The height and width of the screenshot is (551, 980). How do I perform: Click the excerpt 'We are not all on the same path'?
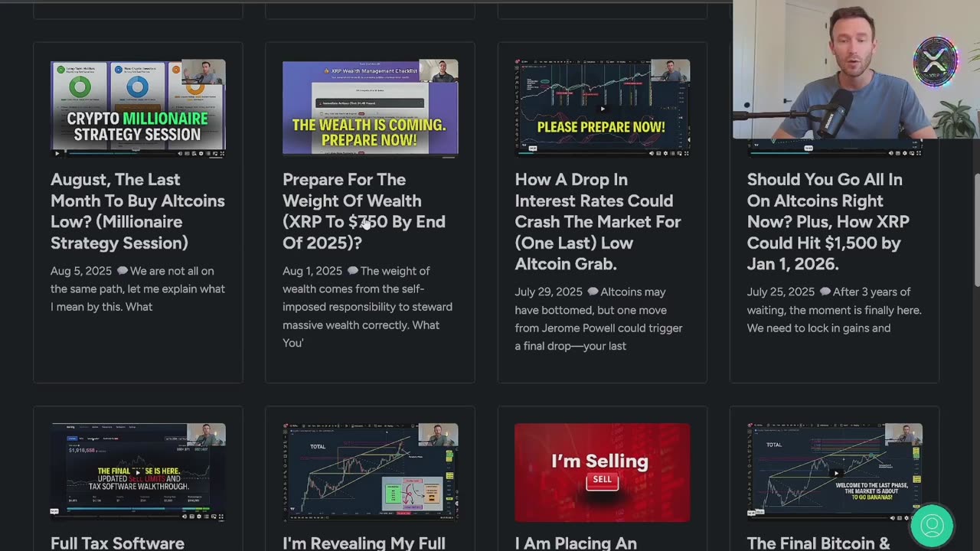pos(138,289)
